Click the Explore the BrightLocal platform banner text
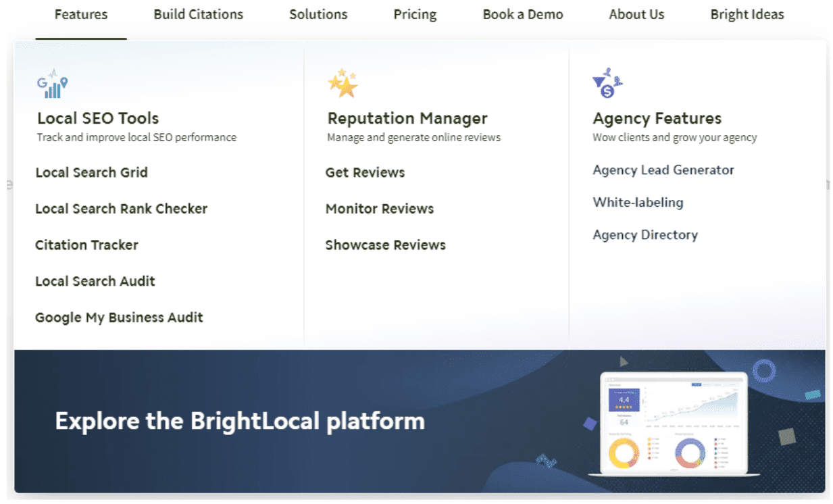Viewport: 833px width, 504px height. point(240,421)
